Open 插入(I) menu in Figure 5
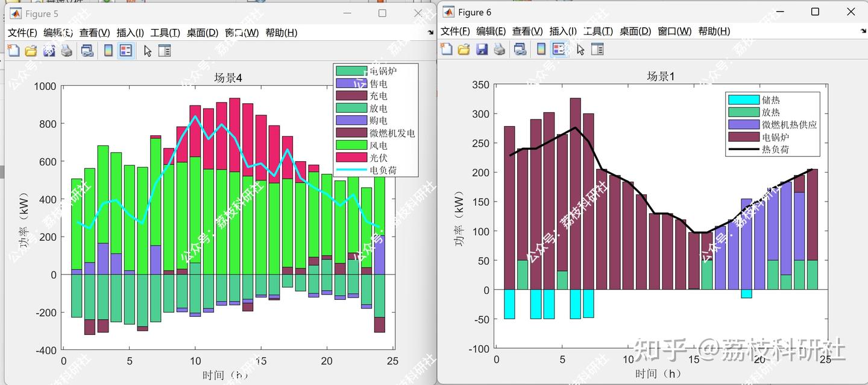The height and width of the screenshot is (385, 868). 130,33
